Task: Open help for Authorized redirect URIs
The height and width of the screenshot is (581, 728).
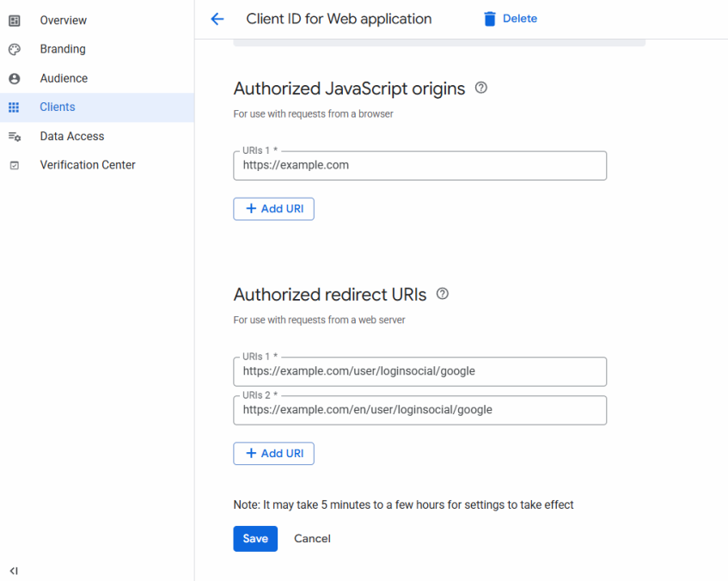Action: click(x=443, y=294)
